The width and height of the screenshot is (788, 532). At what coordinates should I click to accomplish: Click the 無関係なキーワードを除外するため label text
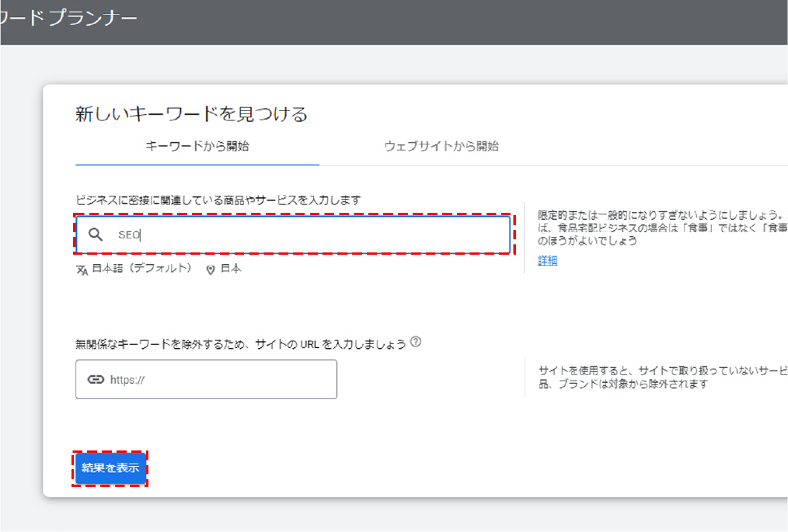(240, 344)
